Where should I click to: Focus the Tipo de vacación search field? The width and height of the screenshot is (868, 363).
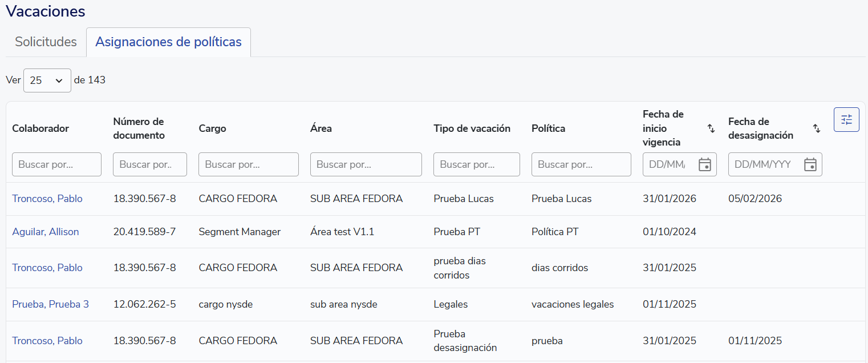click(x=476, y=164)
